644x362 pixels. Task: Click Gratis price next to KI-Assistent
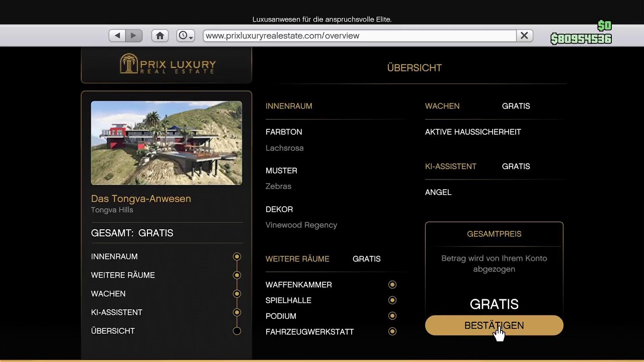(x=516, y=166)
